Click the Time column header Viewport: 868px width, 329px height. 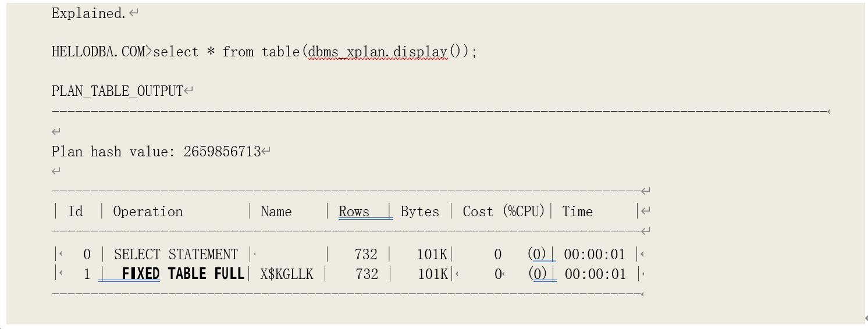click(577, 212)
